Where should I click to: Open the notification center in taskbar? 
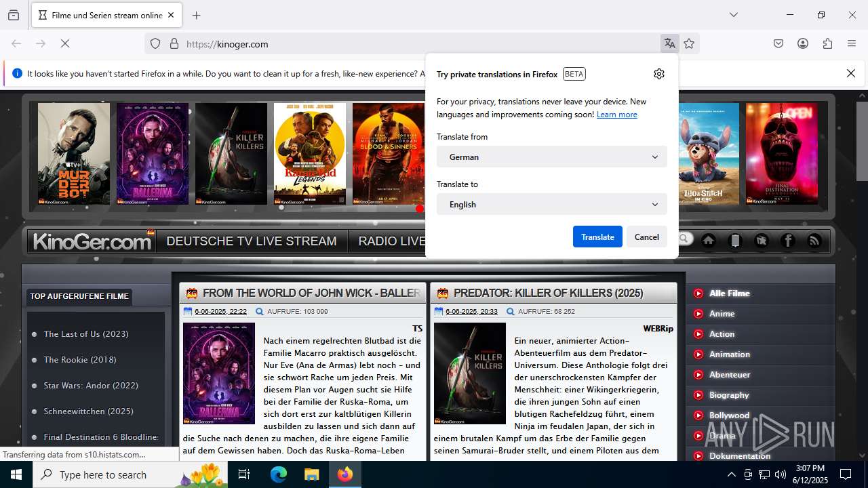click(x=846, y=474)
